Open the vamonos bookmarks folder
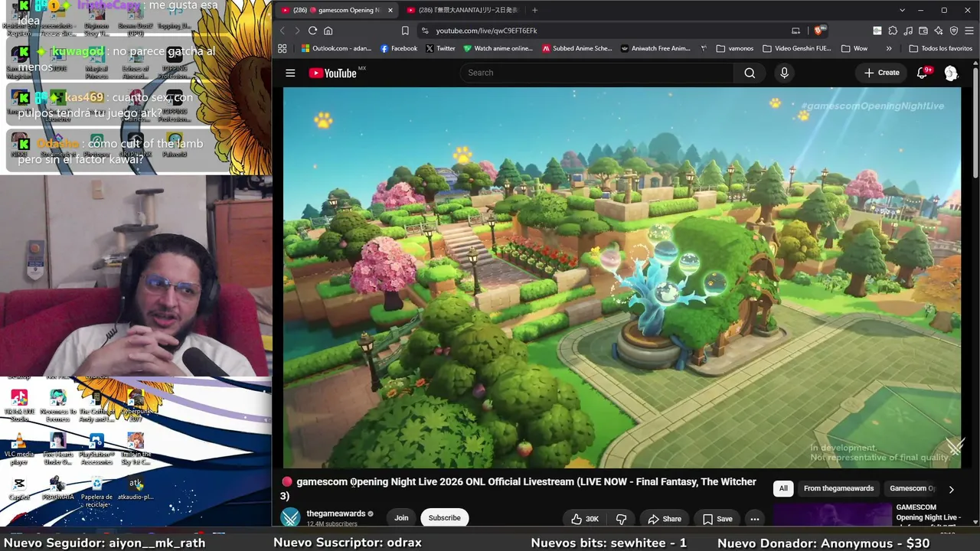 click(735, 48)
